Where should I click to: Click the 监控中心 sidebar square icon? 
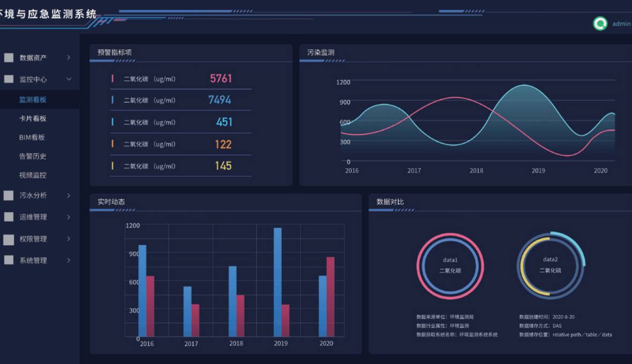pyautogui.click(x=9, y=79)
